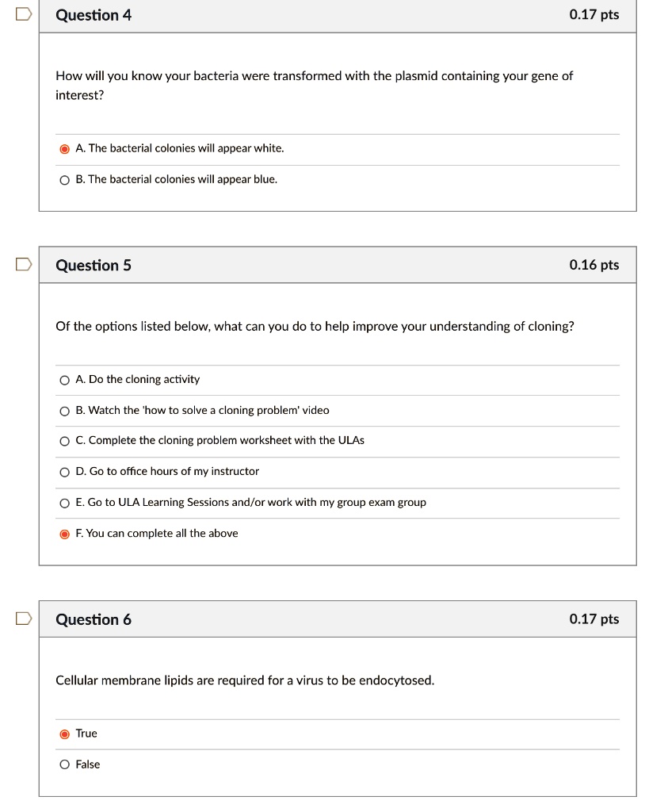This screenshot has width=668, height=812.
Task: Click the 'Question 4' header title
Action: click(94, 15)
